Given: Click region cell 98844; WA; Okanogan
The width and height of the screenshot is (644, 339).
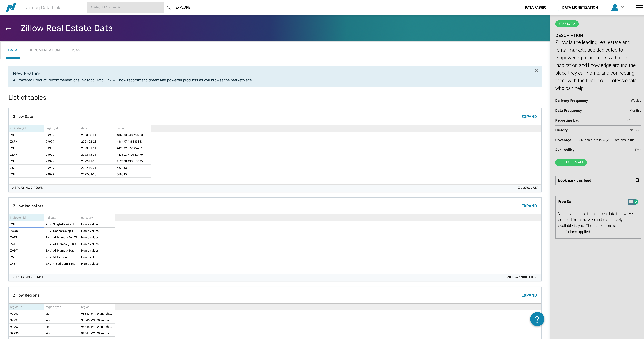Looking at the screenshot, I should 97,333.
